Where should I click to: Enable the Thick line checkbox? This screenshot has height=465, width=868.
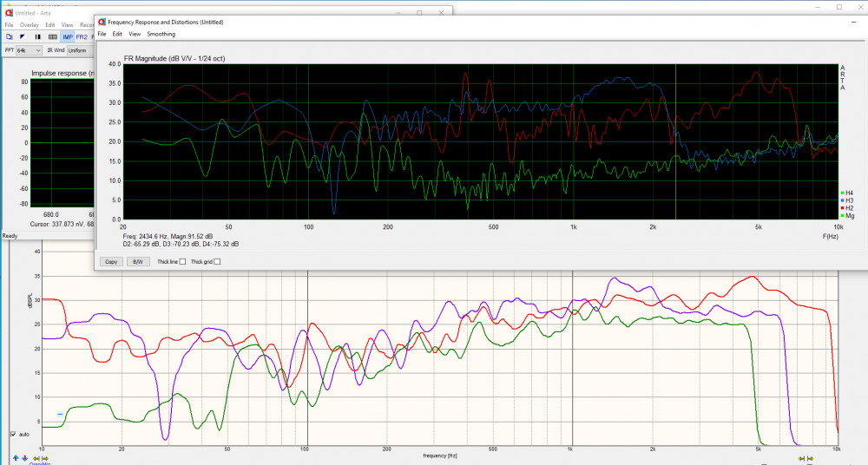(x=182, y=261)
